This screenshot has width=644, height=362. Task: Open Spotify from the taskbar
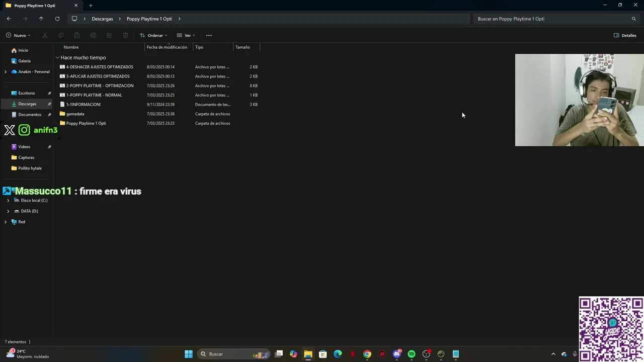coord(412,354)
